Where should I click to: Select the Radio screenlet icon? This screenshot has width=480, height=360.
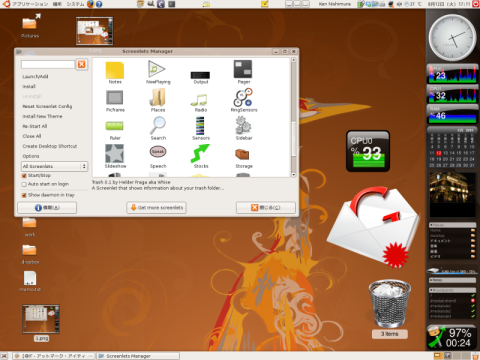point(199,100)
